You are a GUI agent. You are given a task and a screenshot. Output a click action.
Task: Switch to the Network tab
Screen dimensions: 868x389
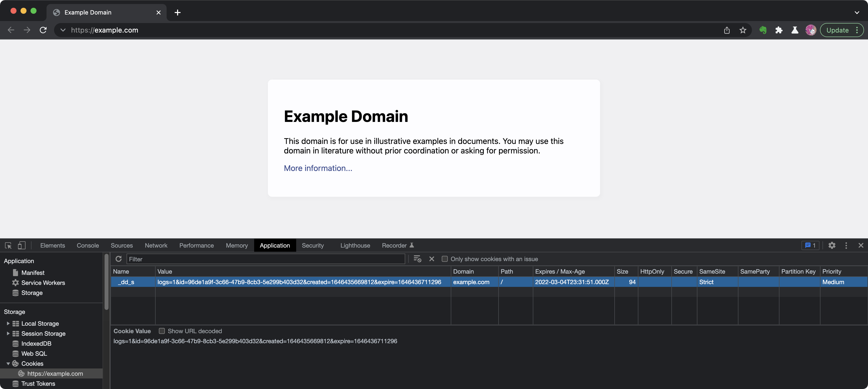pos(156,245)
